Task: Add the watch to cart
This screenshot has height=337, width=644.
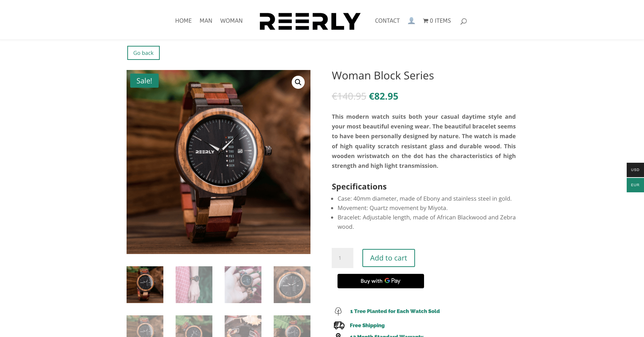Action: tap(388, 258)
